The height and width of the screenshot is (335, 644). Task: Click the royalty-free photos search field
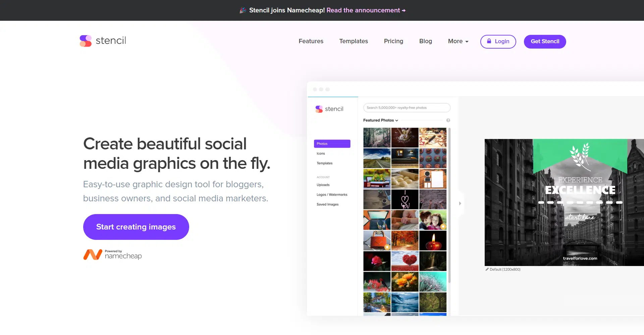point(407,108)
